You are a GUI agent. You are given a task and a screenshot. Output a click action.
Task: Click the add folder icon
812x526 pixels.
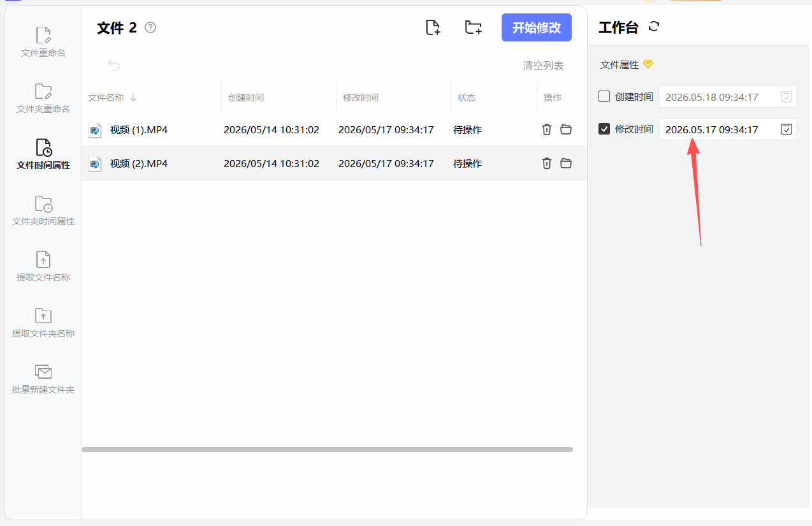pyautogui.click(x=473, y=27)
